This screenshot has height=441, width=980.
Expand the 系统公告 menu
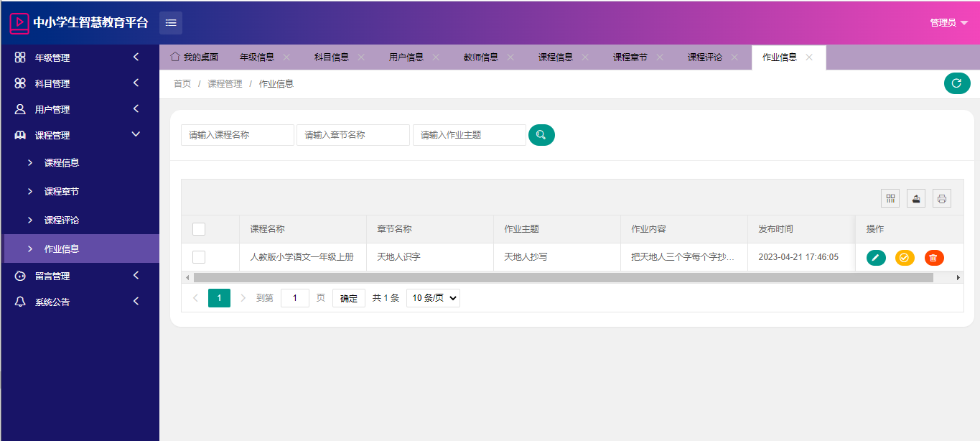pos(136,302)
